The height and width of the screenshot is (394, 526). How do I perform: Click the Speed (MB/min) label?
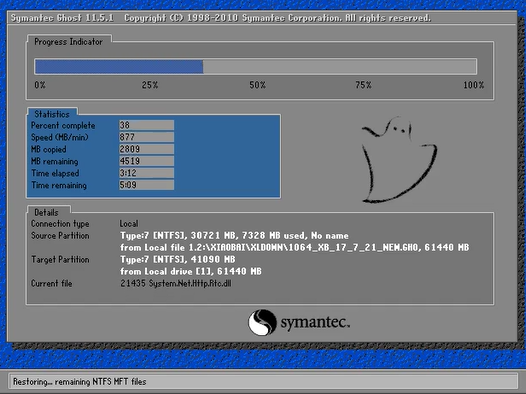pyautogui.click(x=60, y=137)
